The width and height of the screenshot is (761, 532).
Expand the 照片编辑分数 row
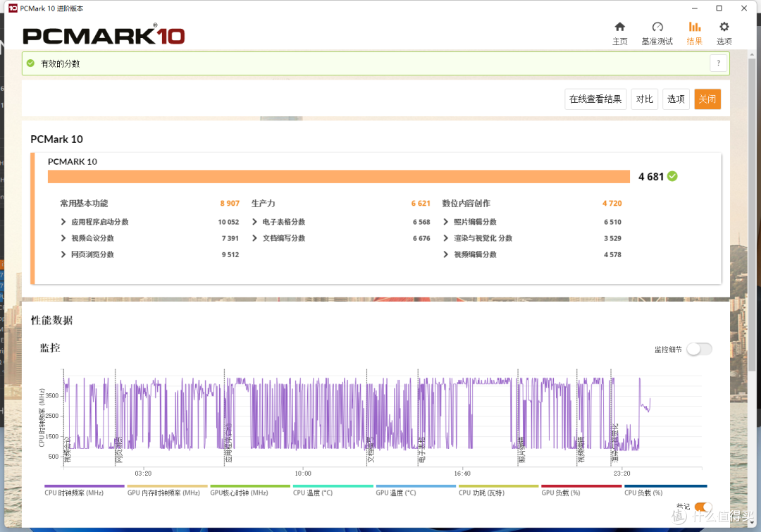coord(446,222)
